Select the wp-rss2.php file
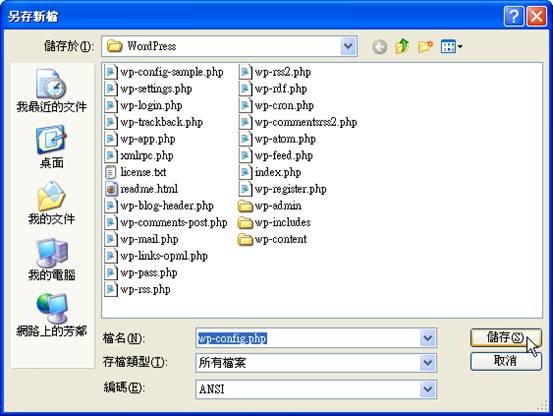Screen dimensions: 553x416 point(275,72)
